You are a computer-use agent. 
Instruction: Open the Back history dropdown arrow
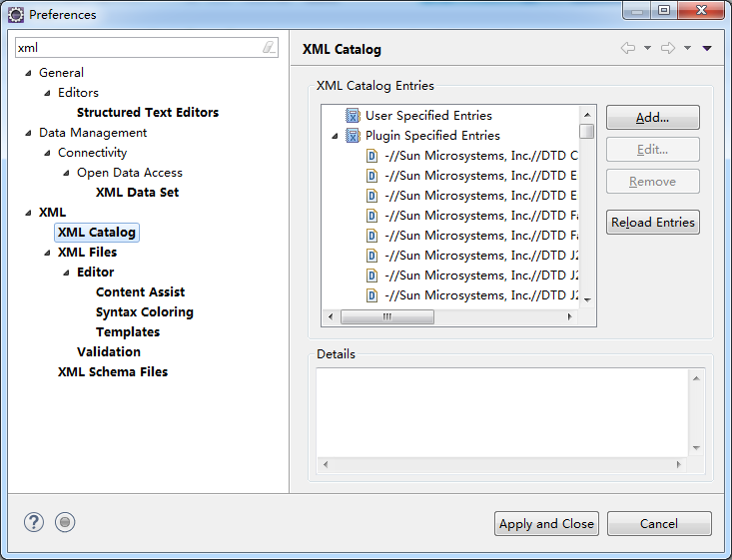pos(647,48)
